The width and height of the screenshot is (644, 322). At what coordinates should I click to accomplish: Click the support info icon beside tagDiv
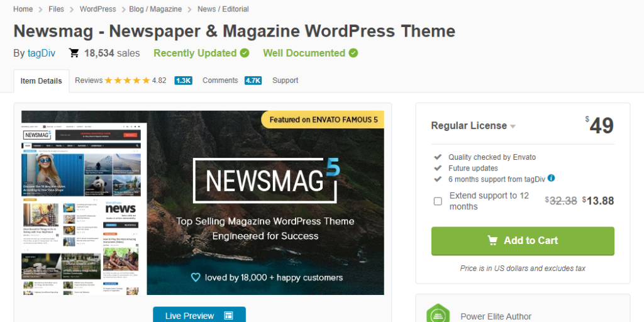[551, 178]
